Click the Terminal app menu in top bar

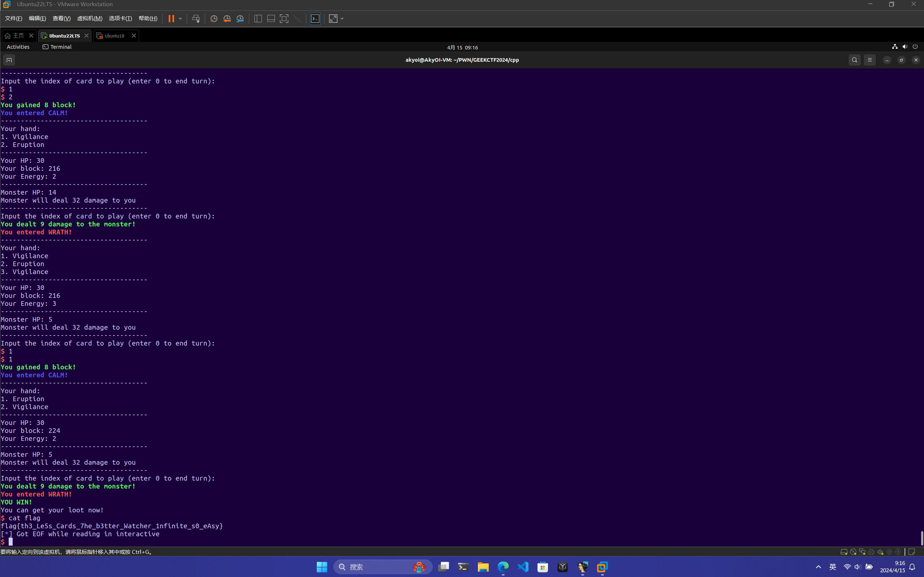(x=57, y=47)
